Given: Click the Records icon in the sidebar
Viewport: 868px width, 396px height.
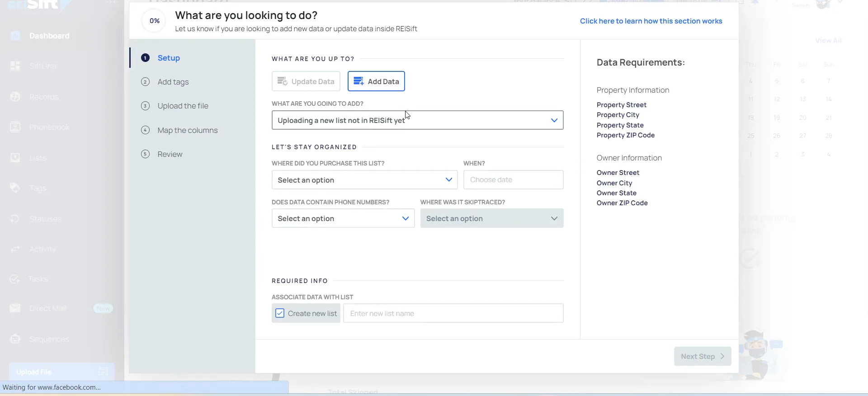Looking at the screenshot, I should coord(15,97).
